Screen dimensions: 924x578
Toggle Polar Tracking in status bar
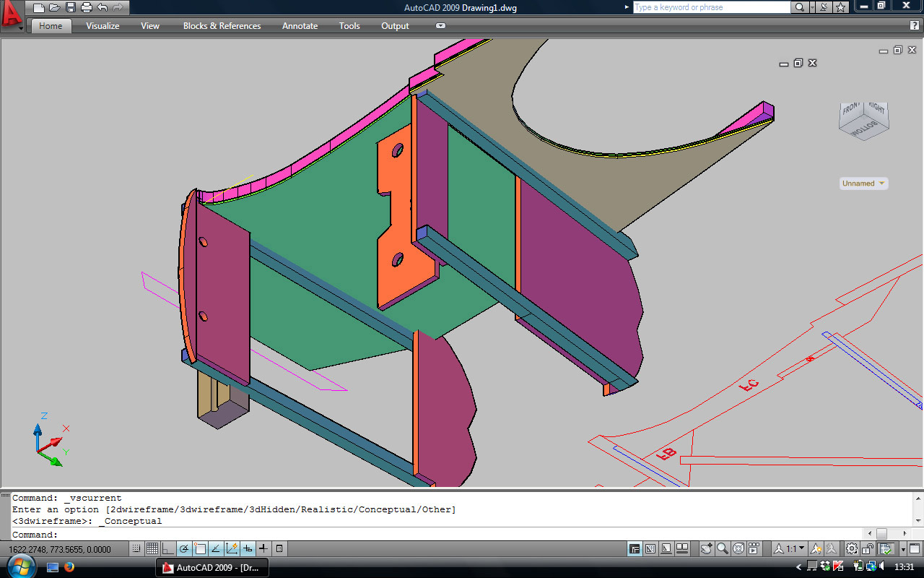184,549
